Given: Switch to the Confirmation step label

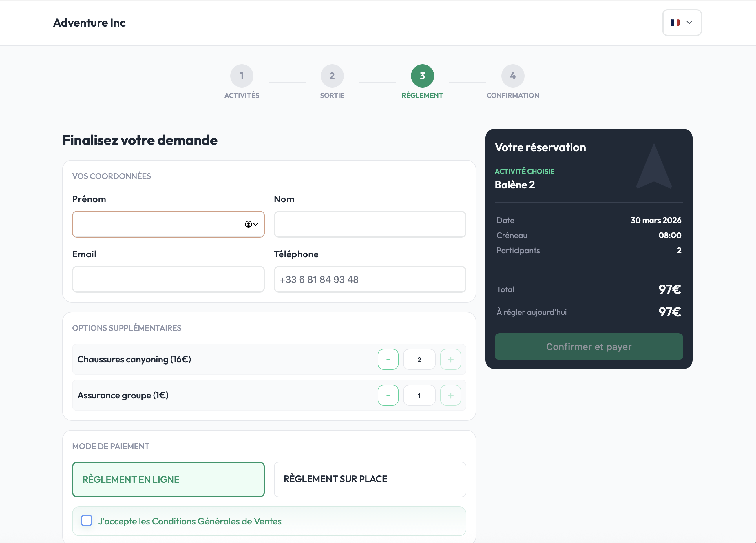Looking at the screenshot, I should [x=512, y=95].
